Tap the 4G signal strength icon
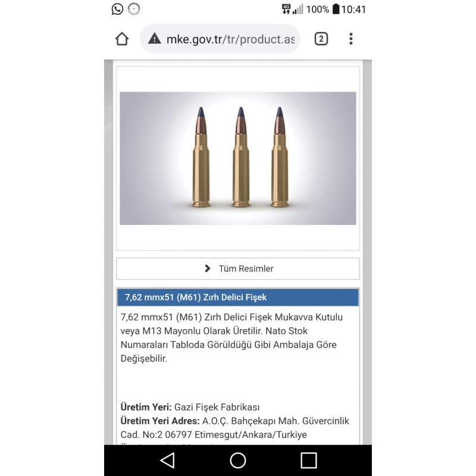Screen dimensions: 476x476 (x=292, y=9)
